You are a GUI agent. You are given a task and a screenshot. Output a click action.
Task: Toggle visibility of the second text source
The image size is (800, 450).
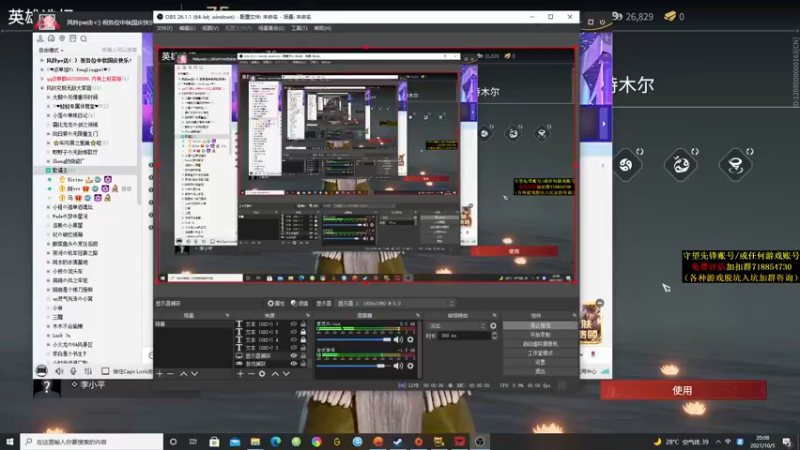[293, 332]
